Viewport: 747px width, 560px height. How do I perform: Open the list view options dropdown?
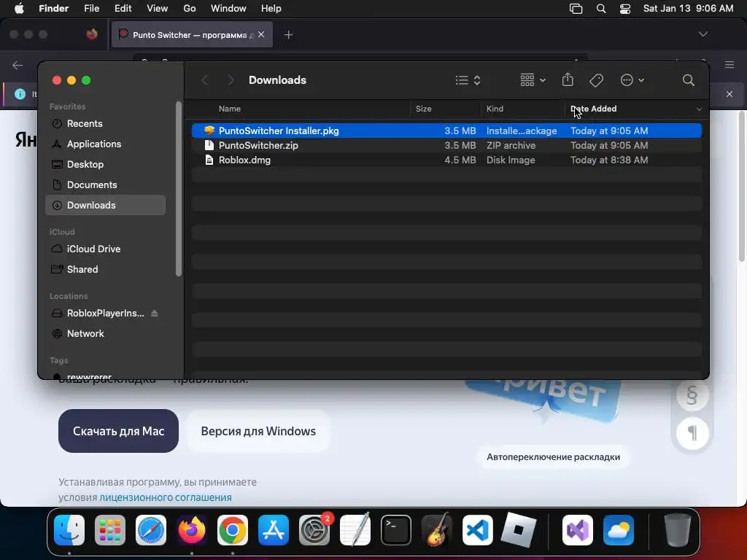(x=468, y=80)
